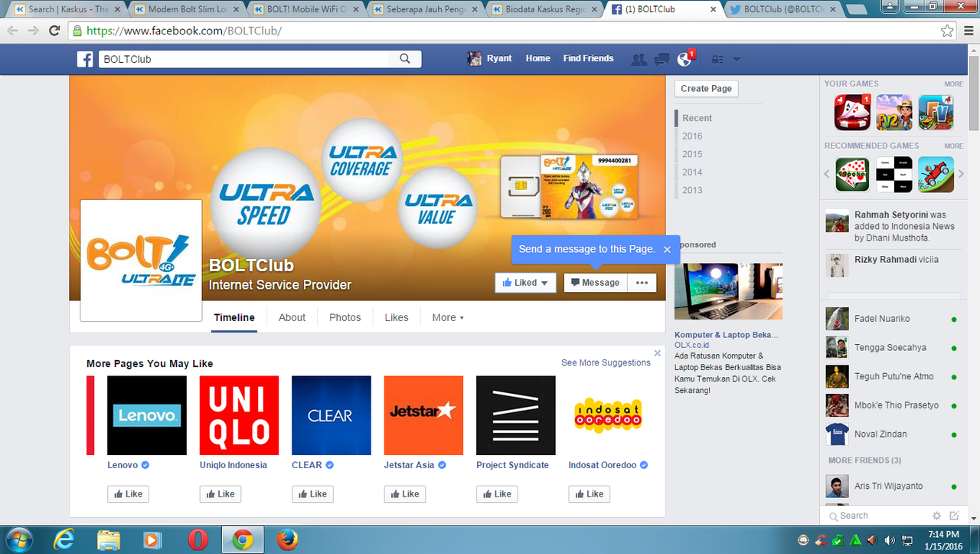Open chat with Fadel Nuariko
The width and height of the screenshot is (980, 554).
point(892,319)
